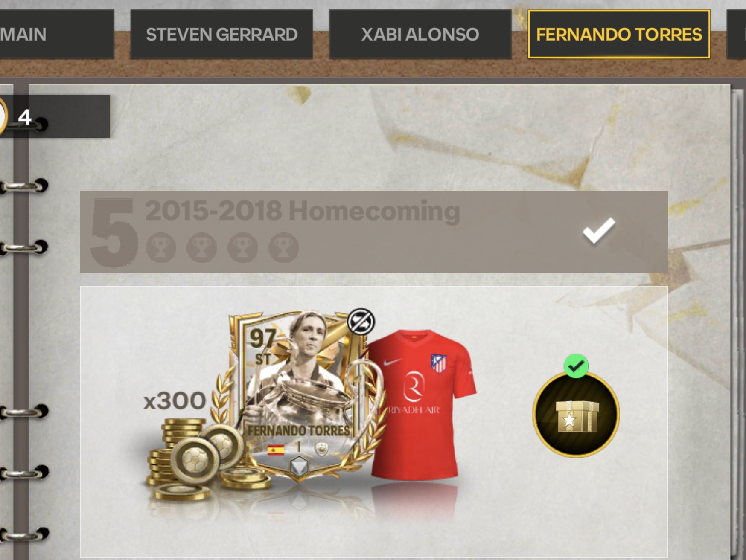Tap the green checkmark badge on gift box
Image resolution: width=746 pixels, height=560 pixels.
[x=576, y=366]
